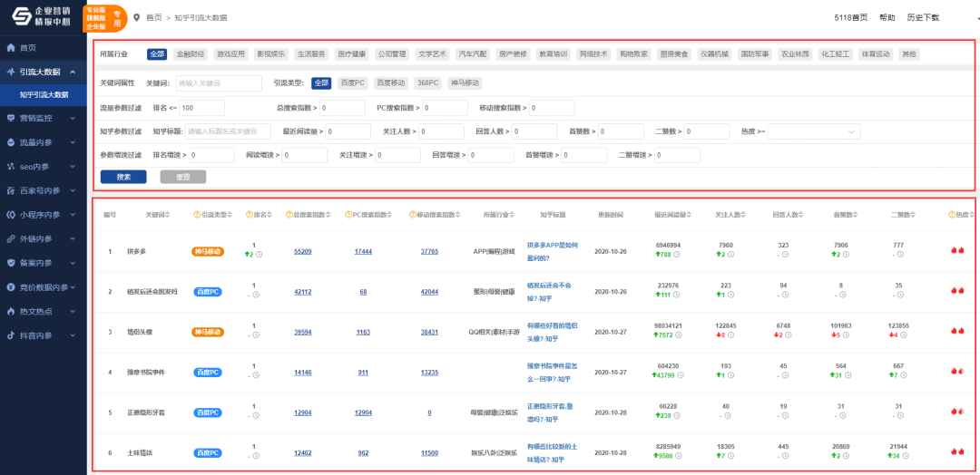The width and height of the screenshot is (980, 475).
Task: Expand seo内参 sidebar chevron
Action: point(73,167)
